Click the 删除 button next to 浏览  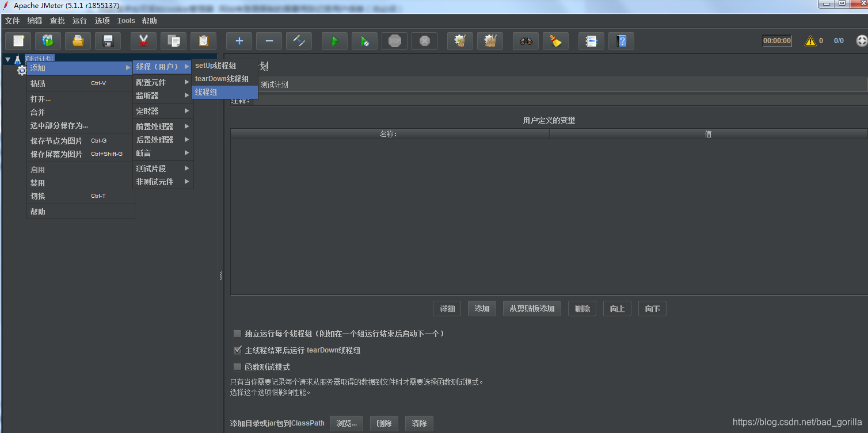[x=384, y=423]
